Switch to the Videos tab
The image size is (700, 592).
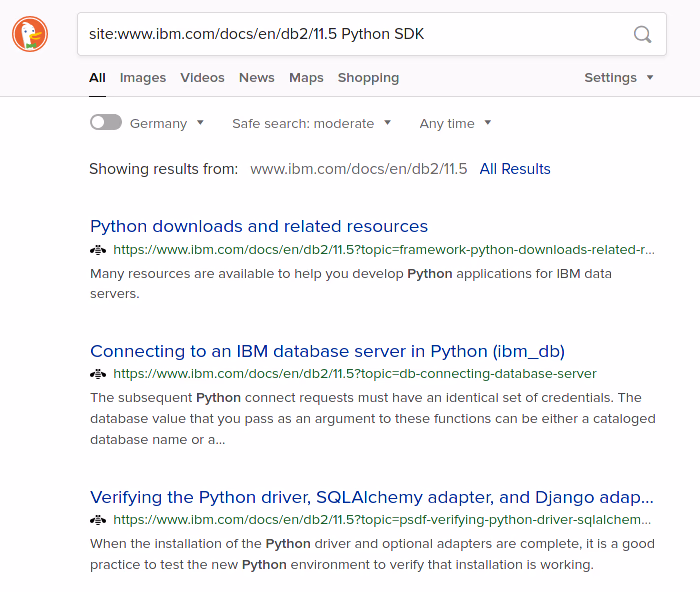point(202,78)
